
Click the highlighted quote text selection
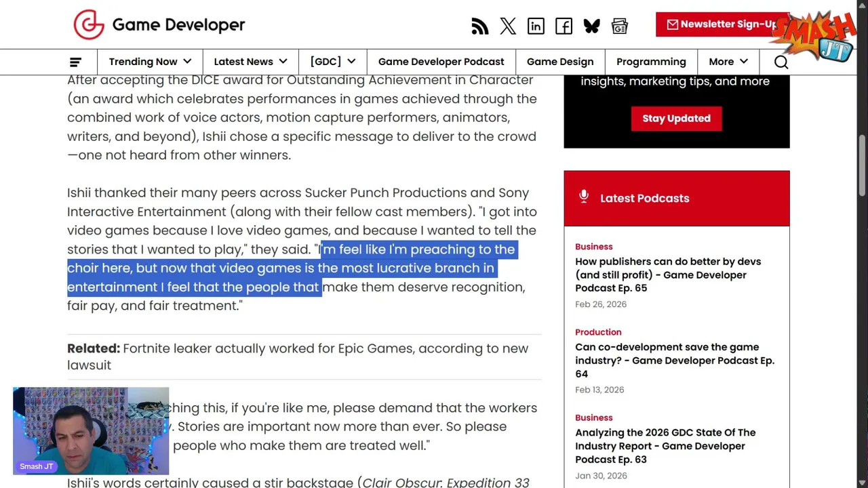click(292, 268)
